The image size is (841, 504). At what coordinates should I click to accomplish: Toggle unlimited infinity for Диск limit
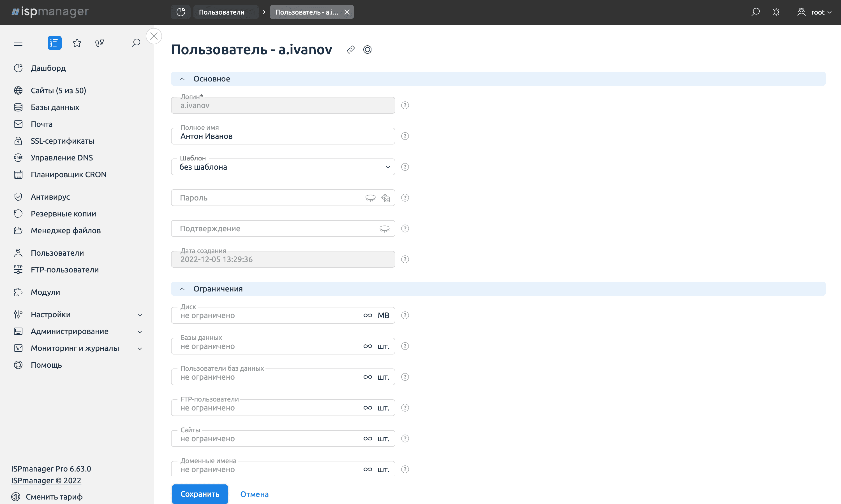coord(368,315)
